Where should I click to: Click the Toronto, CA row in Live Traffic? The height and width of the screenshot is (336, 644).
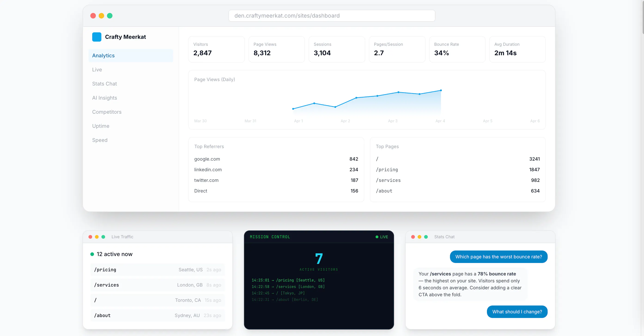[158, 300]
